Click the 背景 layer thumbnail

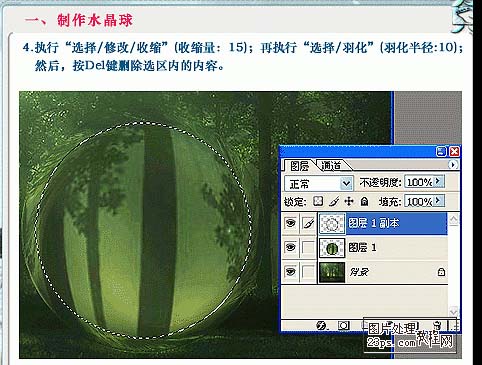[x=332, y=272]
